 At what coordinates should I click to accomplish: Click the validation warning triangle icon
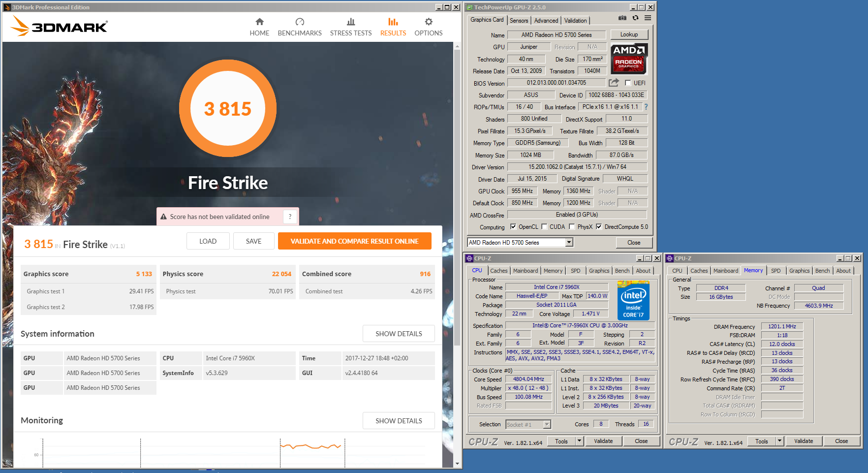pos(164,217)
